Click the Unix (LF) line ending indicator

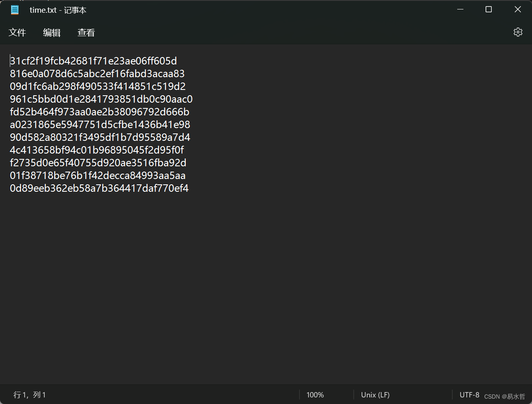375,395
